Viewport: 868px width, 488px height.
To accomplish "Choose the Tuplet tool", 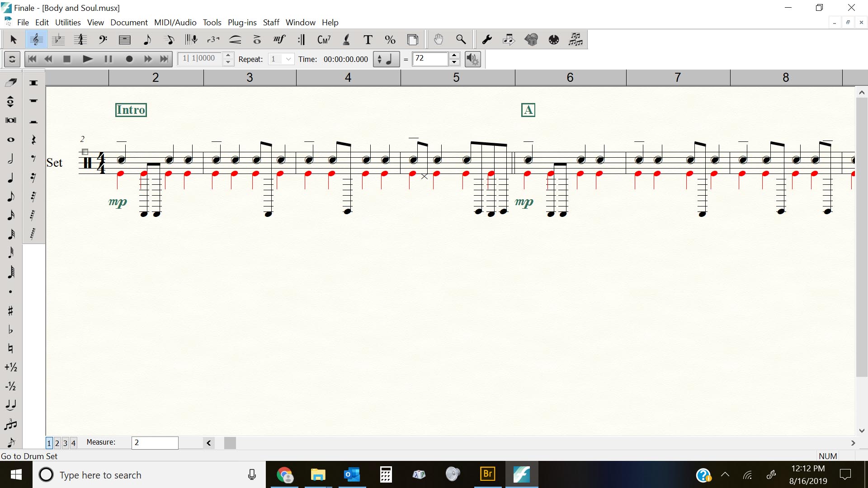I will pyautogui.click(x=213, y=40).
